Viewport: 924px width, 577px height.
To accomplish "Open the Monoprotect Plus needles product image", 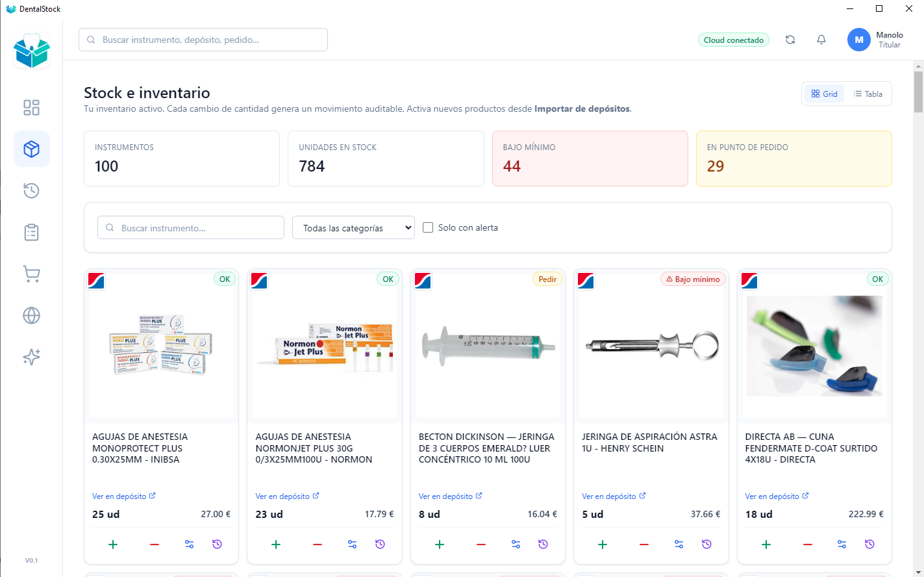I will [161, 346].
